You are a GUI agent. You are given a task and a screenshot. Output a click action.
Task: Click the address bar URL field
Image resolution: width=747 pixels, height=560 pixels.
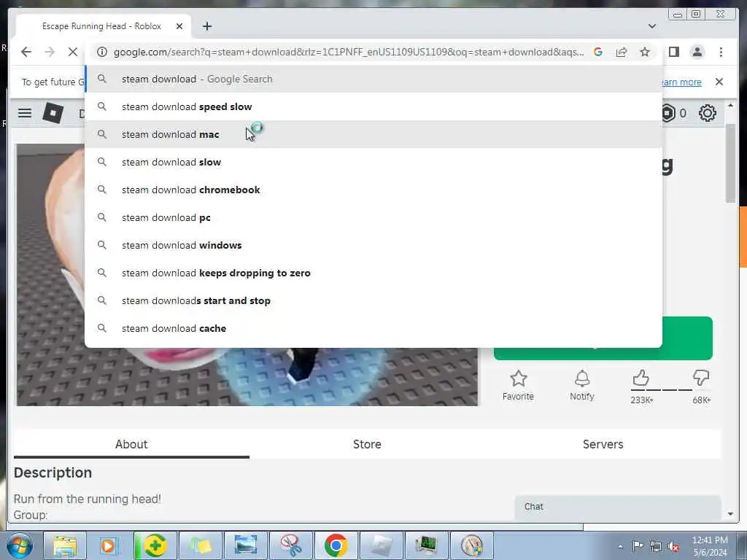coord(349,52)
